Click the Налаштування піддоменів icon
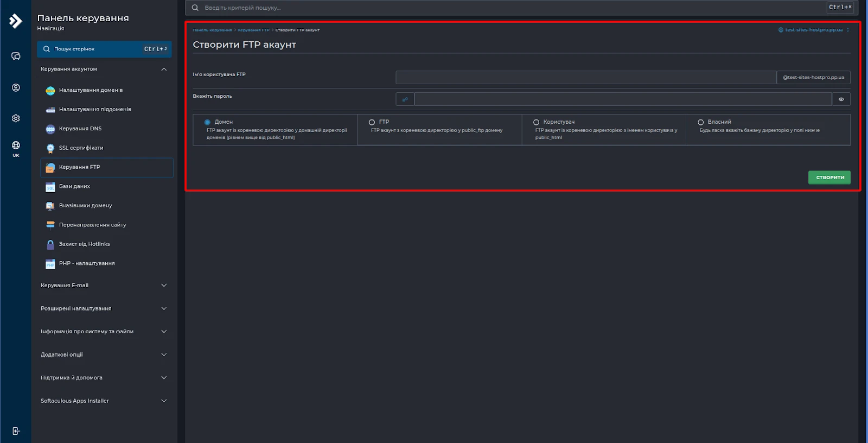 (x=50, y=110)
